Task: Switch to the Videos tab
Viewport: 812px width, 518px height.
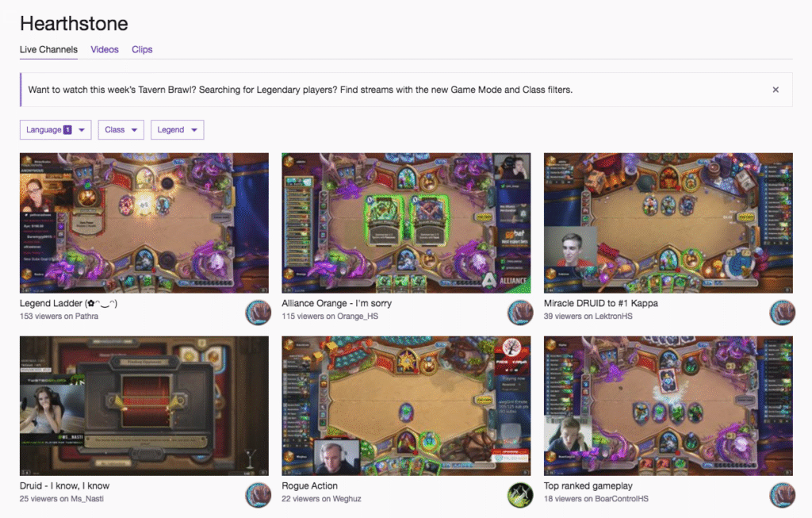Action: [105, 50]
